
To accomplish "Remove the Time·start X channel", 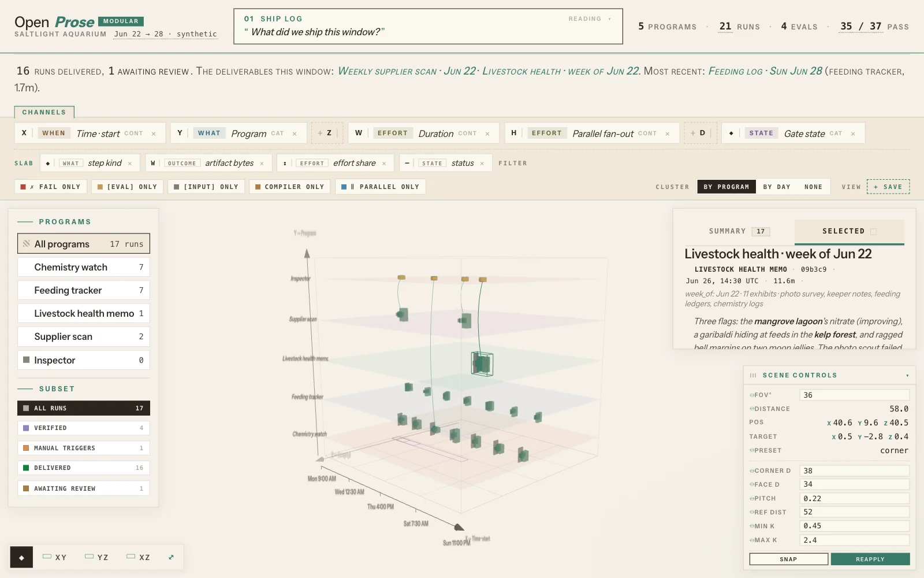I will pos(154,134).
